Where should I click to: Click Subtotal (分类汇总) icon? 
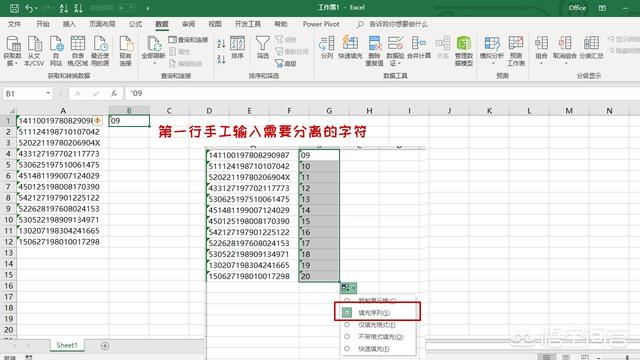(x=591, y=48)
